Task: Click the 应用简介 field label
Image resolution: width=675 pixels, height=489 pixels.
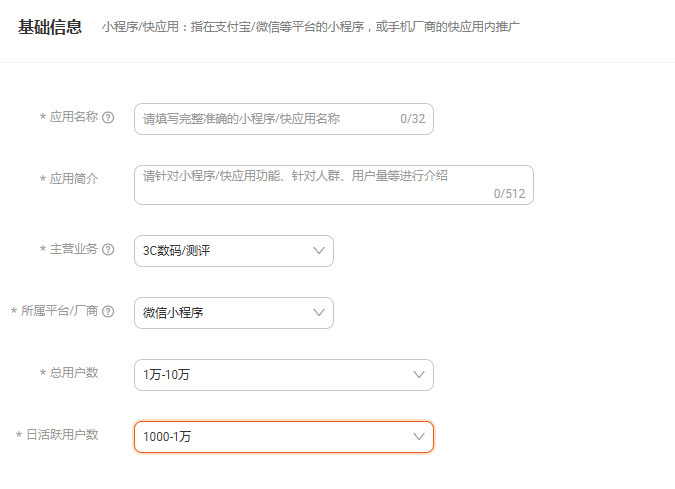Action: pyautogui.click(x=74, y=179)
